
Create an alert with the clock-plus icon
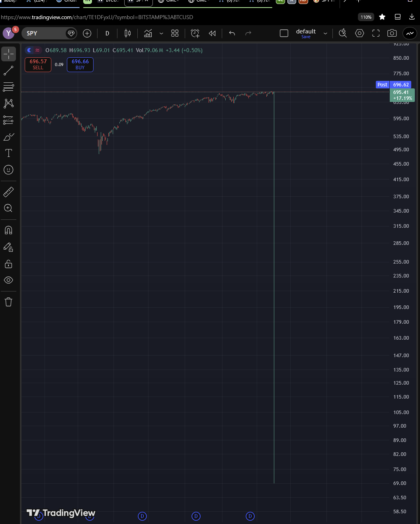tap(195, 33)
